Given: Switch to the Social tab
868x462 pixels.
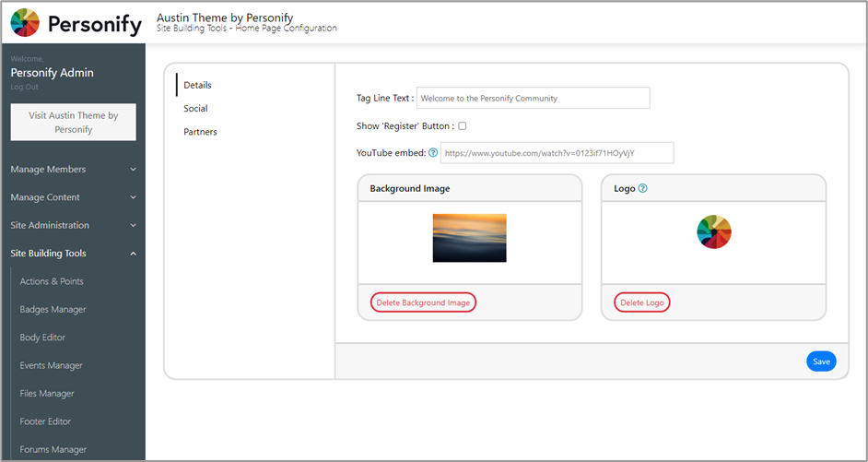Looking at the screenshot, I should pos(195,109).
